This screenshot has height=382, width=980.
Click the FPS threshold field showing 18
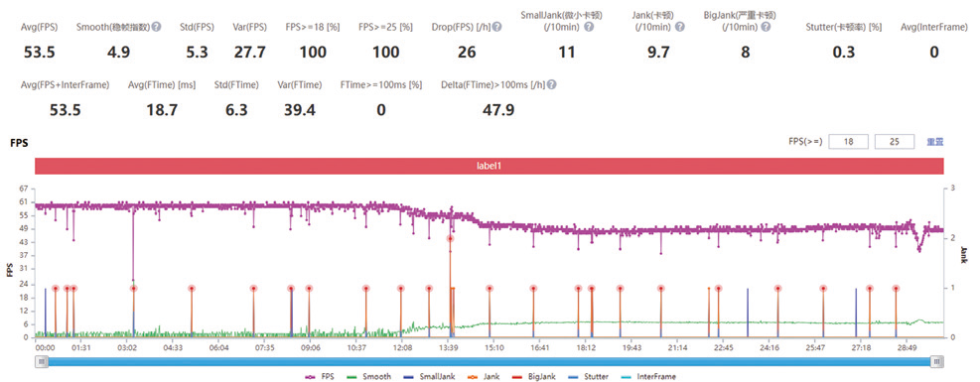848,142
